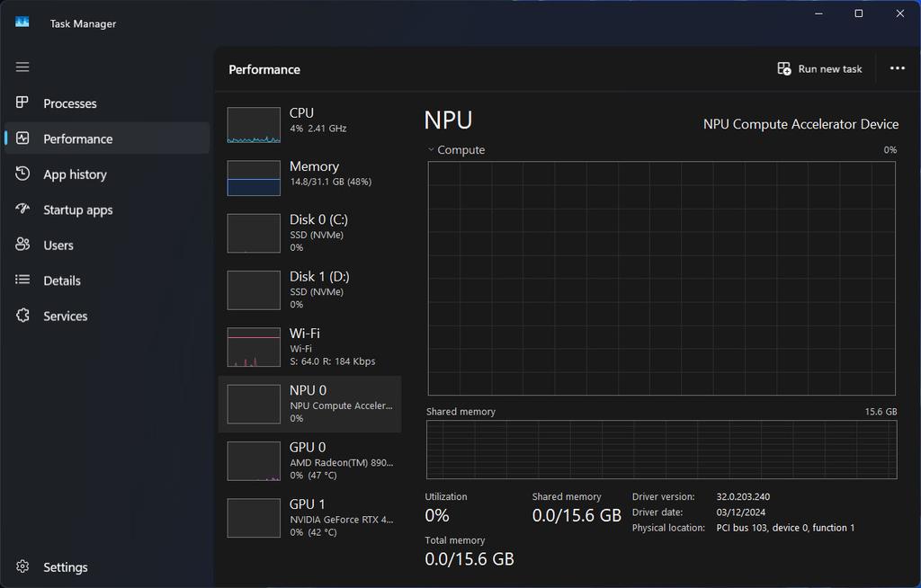Select the Wi-Fi performance entry
Image resolution: width=921 pixels, height=588 pixels.
pos(309,346)
